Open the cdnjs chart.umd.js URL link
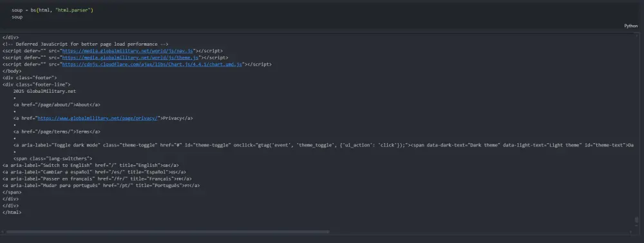This screenshot has width=644, height=243. pyautogui.click(x=152, y=64)
